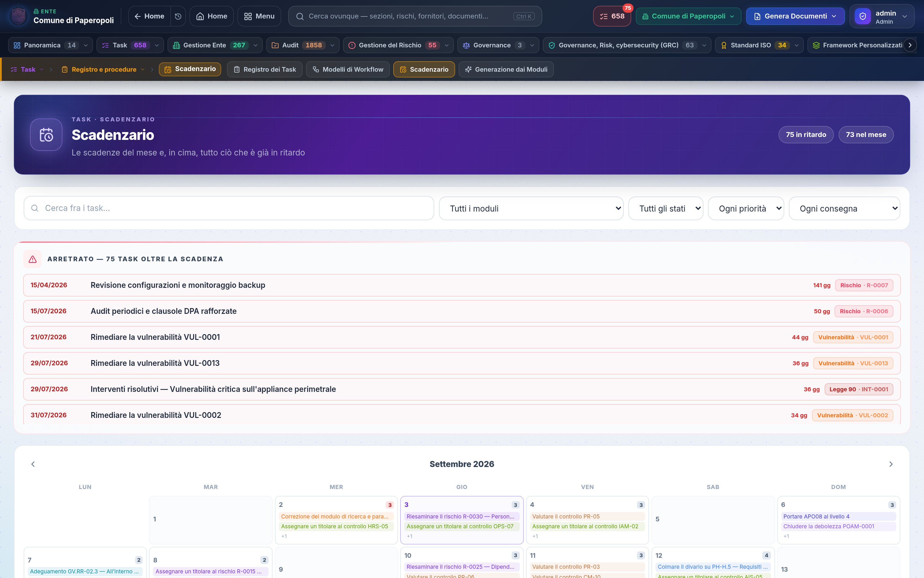Open event Assegnare un titolare al controllo HRS-05
This screenshot has height=578, width=924.
coord(336,526)
